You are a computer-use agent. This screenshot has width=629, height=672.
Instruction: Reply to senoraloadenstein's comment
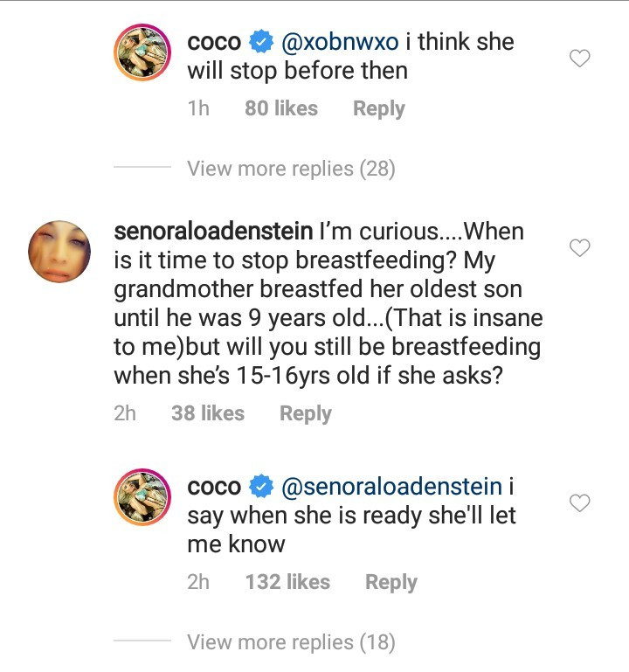point(305,413)
